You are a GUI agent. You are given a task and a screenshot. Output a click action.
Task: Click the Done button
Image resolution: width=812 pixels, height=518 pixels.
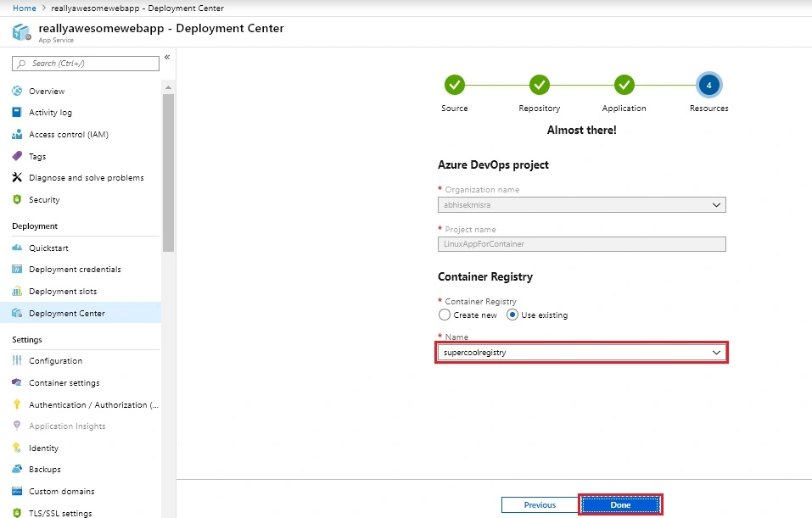(x=620, y=504)
